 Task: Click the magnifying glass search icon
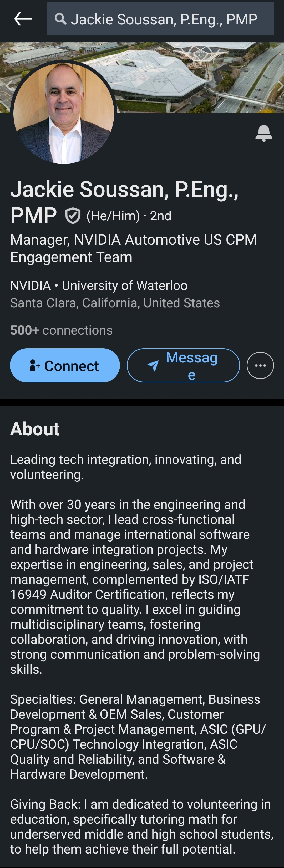60,19
